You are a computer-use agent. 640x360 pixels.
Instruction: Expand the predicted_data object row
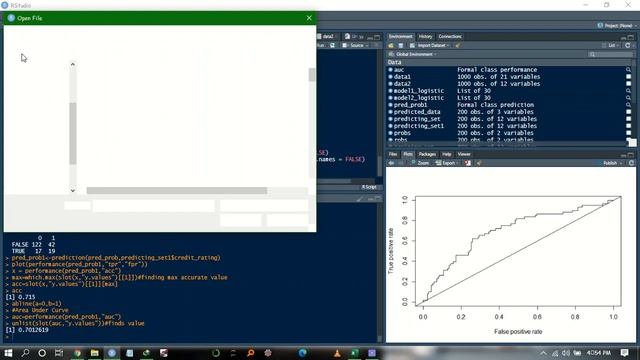click(391, 112)
